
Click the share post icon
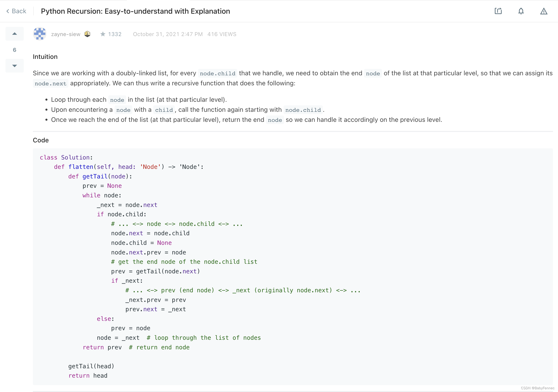(498, 11)
